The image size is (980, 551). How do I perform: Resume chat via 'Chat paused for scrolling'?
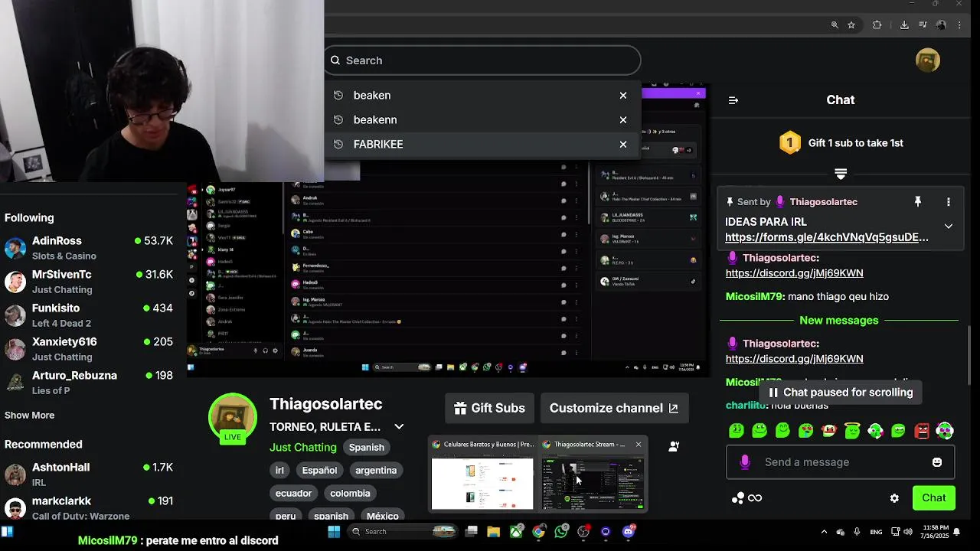click(840, 393)
